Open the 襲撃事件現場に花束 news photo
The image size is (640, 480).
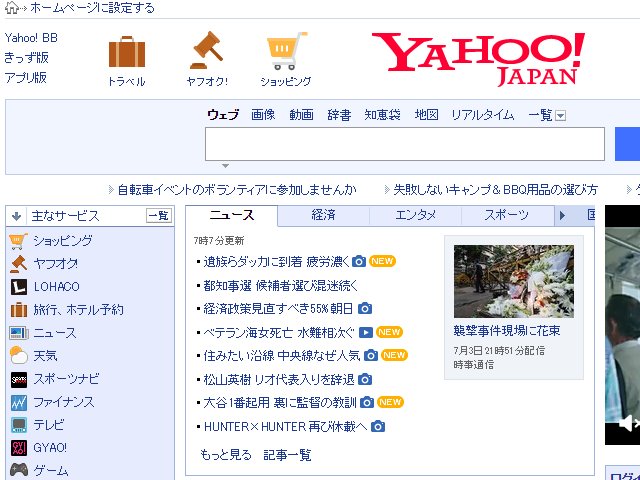pyautogui.click(x=514, y=281)
